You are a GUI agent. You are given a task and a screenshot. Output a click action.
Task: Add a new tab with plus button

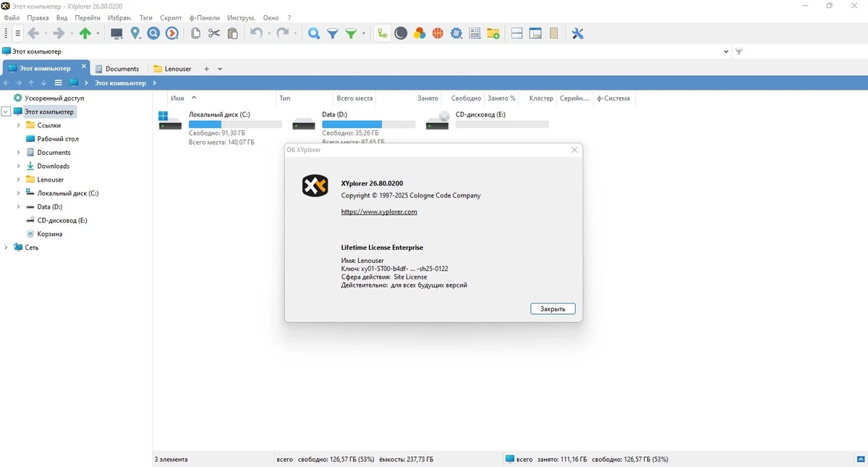pos(206,70)
